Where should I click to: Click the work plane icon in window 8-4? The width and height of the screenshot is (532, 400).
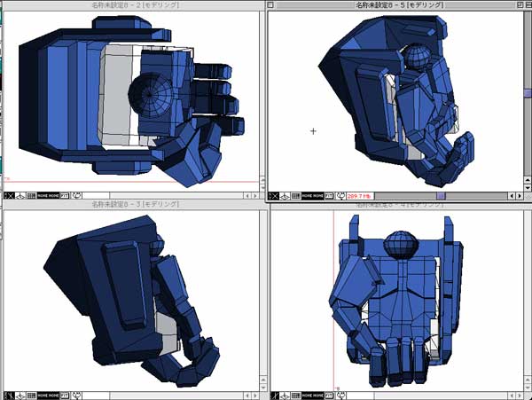click(285, 396)
